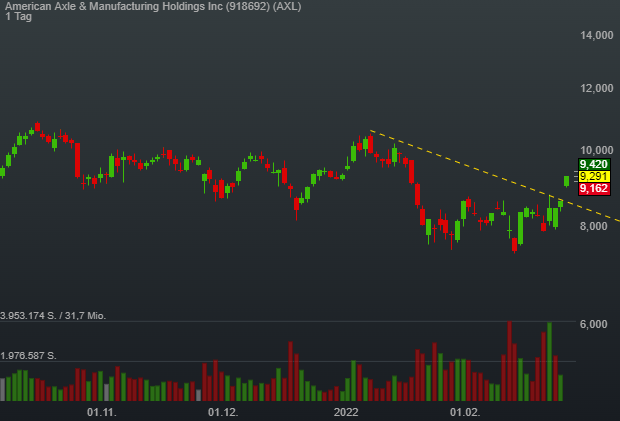
Task: Click the tallest dark red volume bar
Action: [509, 361]
